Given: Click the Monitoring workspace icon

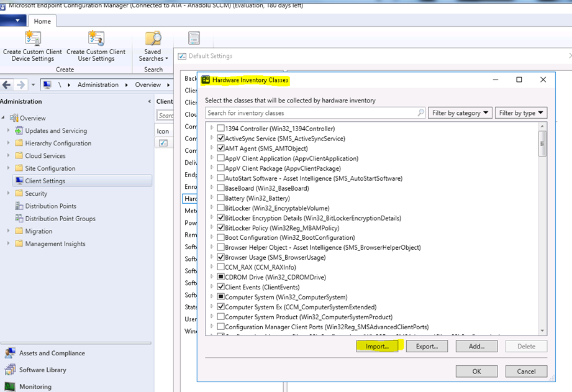Looking at the screenshot, I should 10,386.
